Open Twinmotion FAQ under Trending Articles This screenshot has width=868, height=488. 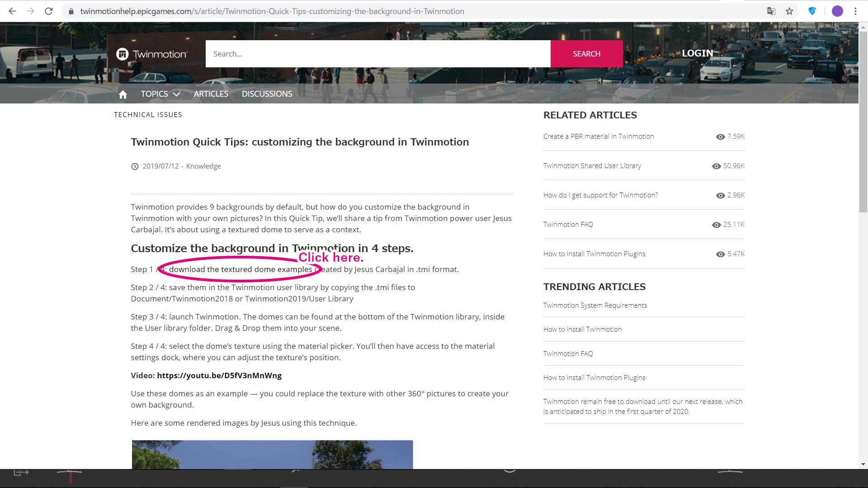point(568,354)
